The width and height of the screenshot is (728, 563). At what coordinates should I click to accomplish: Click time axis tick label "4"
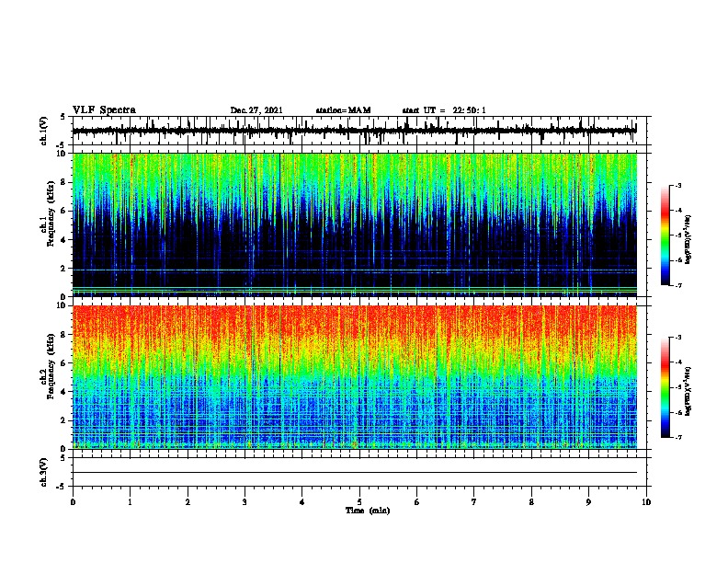[x=302, y=502]
